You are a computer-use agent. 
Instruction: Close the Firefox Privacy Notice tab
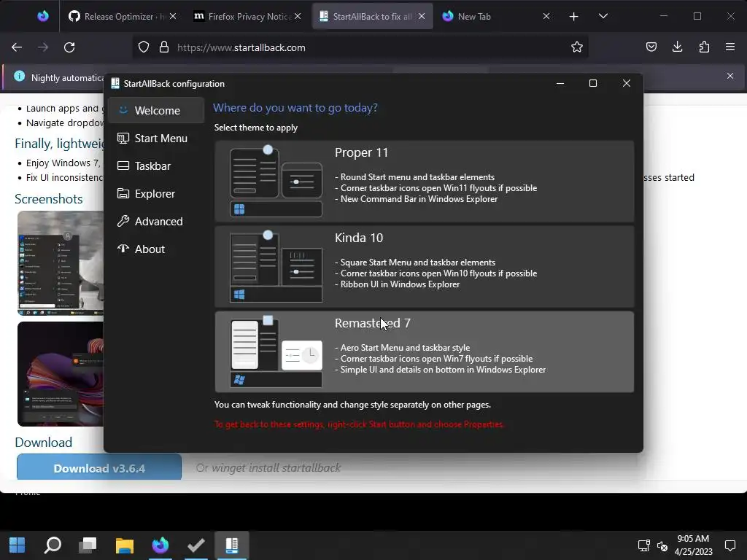coord(298,16)
